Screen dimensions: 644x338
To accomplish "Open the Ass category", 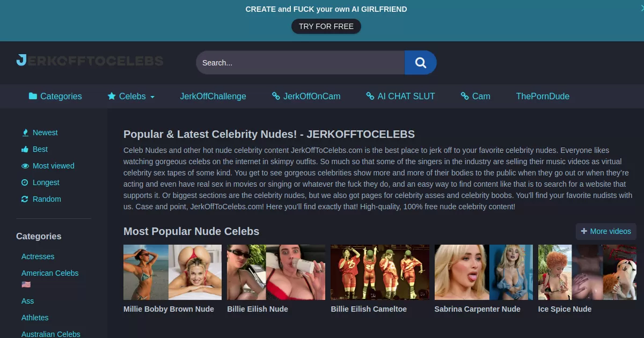I will coord(27,301).
